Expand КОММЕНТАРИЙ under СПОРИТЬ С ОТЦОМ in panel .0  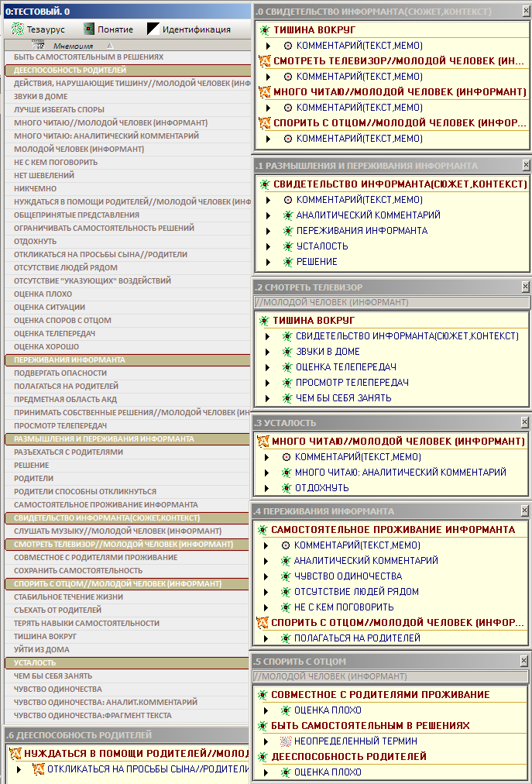click(x=269, y=139)
